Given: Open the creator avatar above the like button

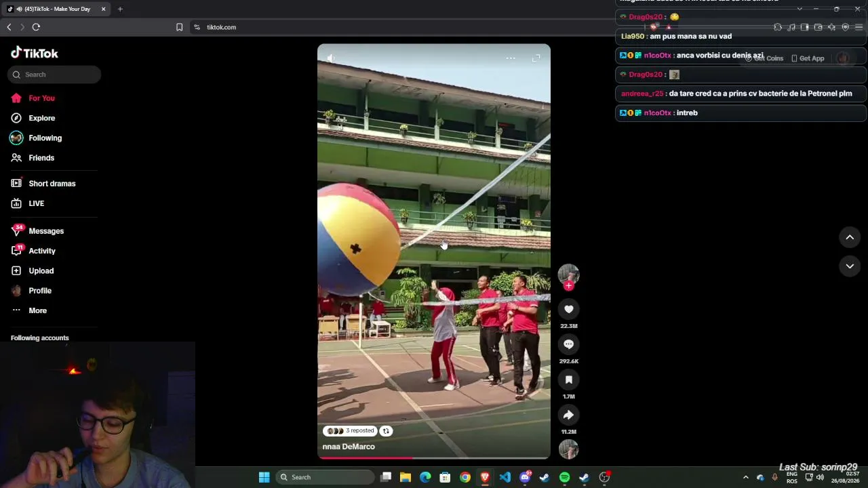Looking at the screenshot, I should [x=568, y=274].
